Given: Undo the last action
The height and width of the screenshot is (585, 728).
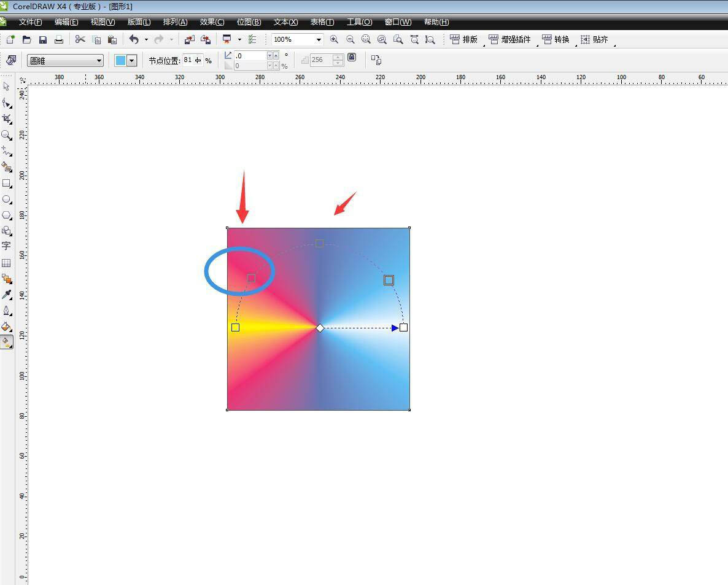Looking at the screenshot, I should 134,39.
